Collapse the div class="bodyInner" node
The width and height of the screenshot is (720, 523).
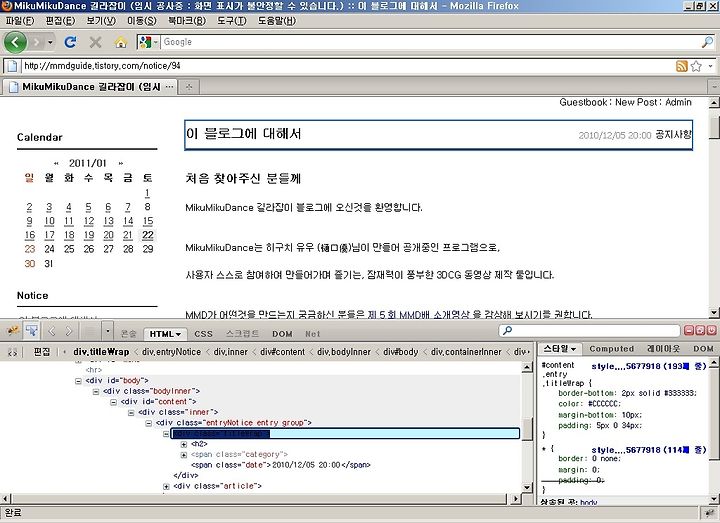[96, 391]
